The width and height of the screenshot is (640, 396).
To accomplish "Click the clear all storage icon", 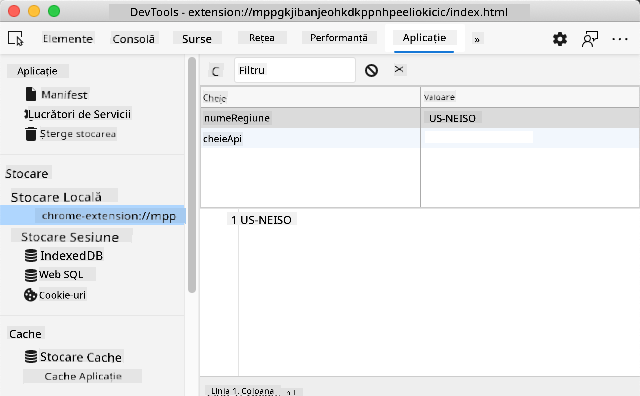I will [371, 71].
